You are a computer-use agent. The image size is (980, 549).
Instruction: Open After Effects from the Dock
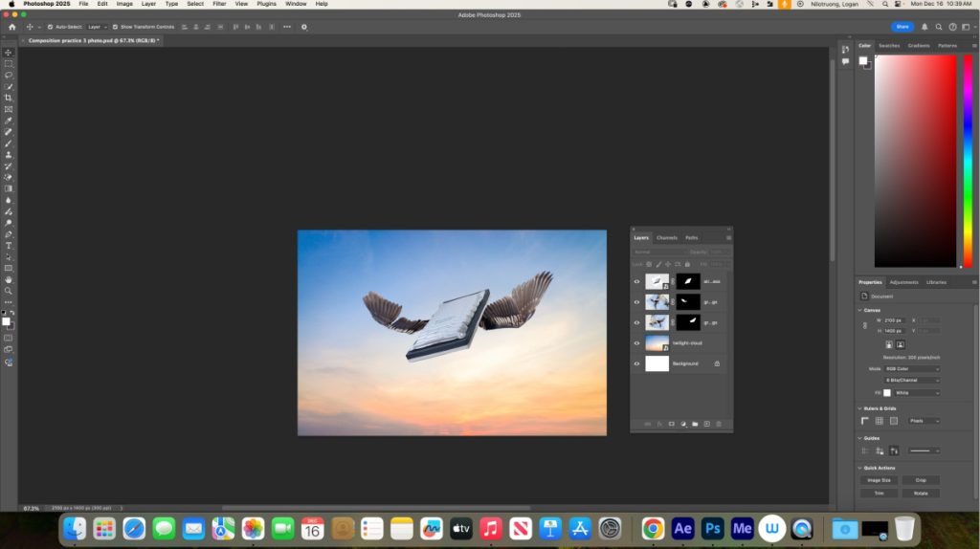click(x=682, y=528)
